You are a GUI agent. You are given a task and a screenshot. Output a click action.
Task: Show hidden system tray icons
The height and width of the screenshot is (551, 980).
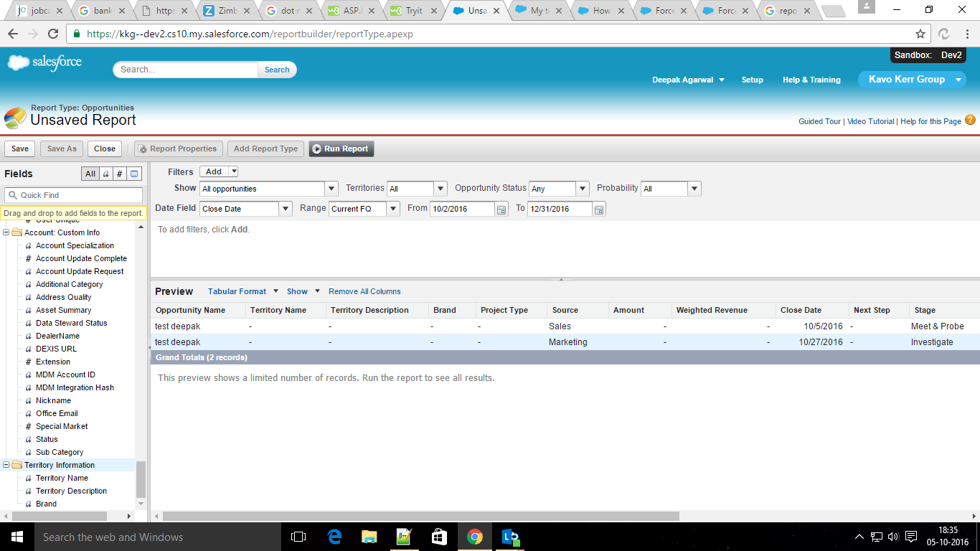pyautogui.click(x=859, y=537)
